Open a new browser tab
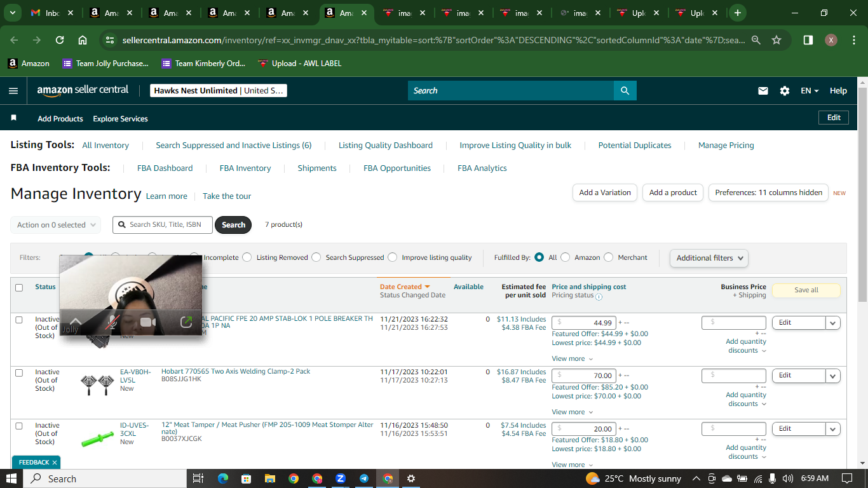The width and height of the screenshot is (868, 488). click(737, 13)
